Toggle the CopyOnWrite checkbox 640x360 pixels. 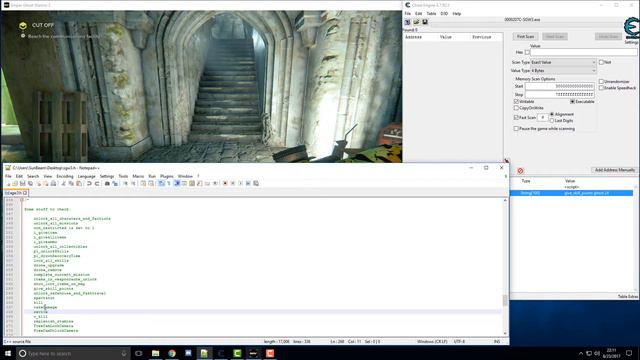tap(516, 108)
